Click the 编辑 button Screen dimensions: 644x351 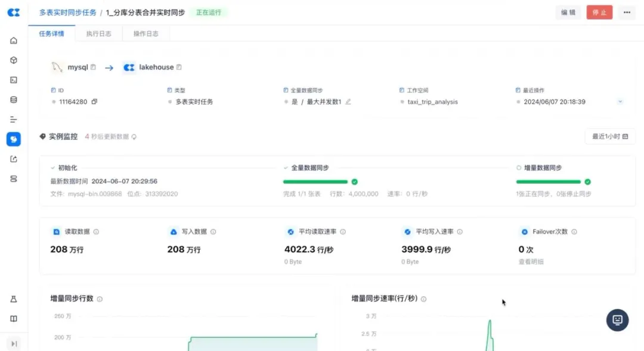coord(568,13)
